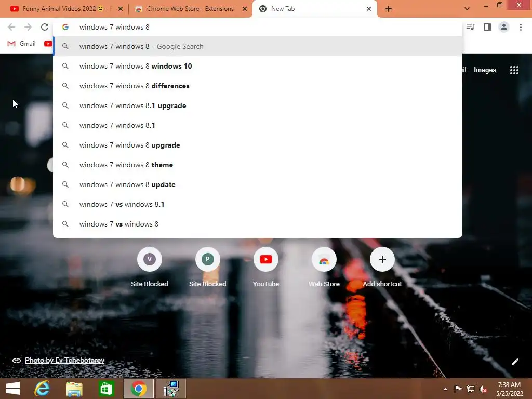Click the customize page pencil icon
The image size is (532, 399).
[x=515, y=362]
